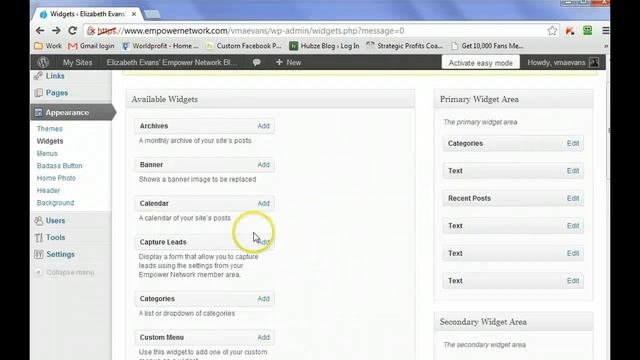Open Background submenu item

(55, 202)
